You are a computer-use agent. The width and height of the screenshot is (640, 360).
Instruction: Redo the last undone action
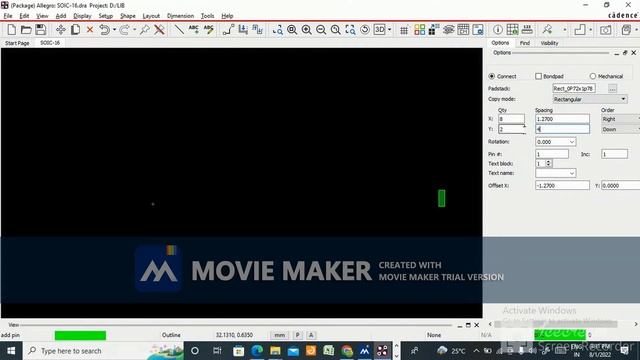pos(124,30)
